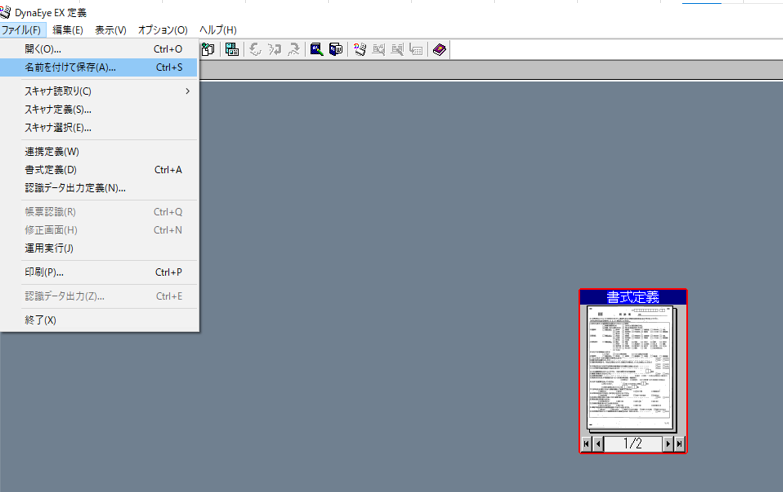Open the オプション(O) menu

(163, 30)
